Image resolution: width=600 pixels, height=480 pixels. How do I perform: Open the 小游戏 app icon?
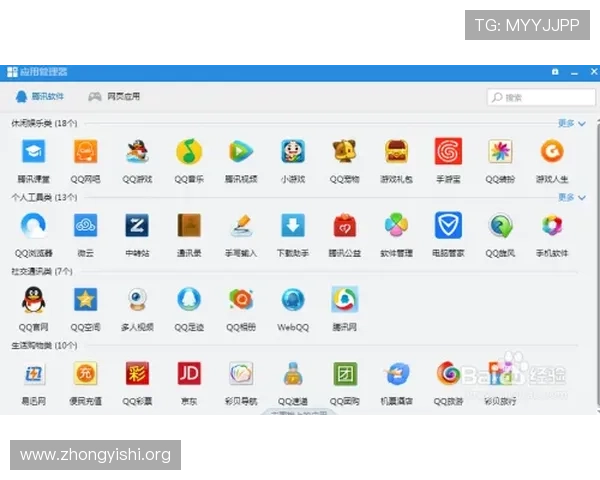(293, 151)
